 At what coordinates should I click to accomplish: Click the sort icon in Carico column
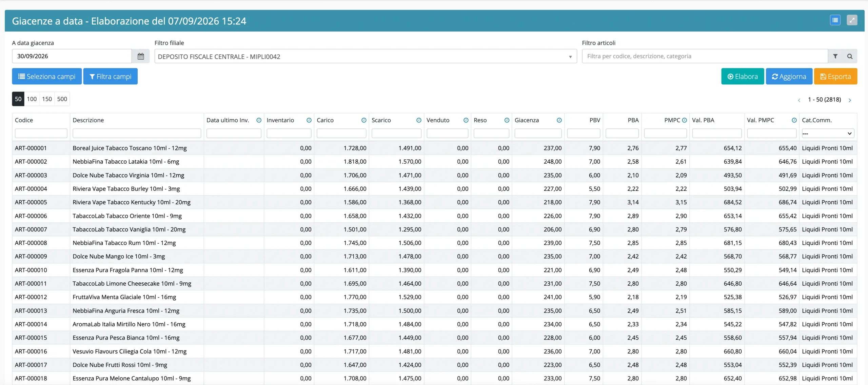click(364, 120)
